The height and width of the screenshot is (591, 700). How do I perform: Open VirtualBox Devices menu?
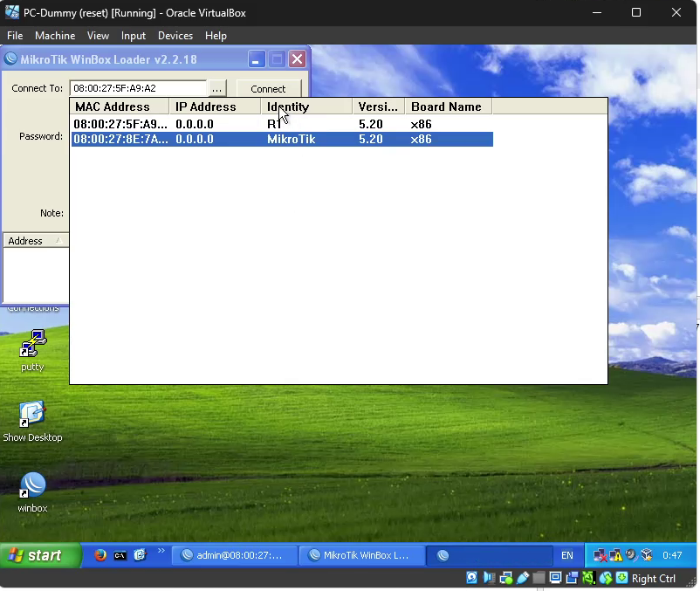pos(175,36)
